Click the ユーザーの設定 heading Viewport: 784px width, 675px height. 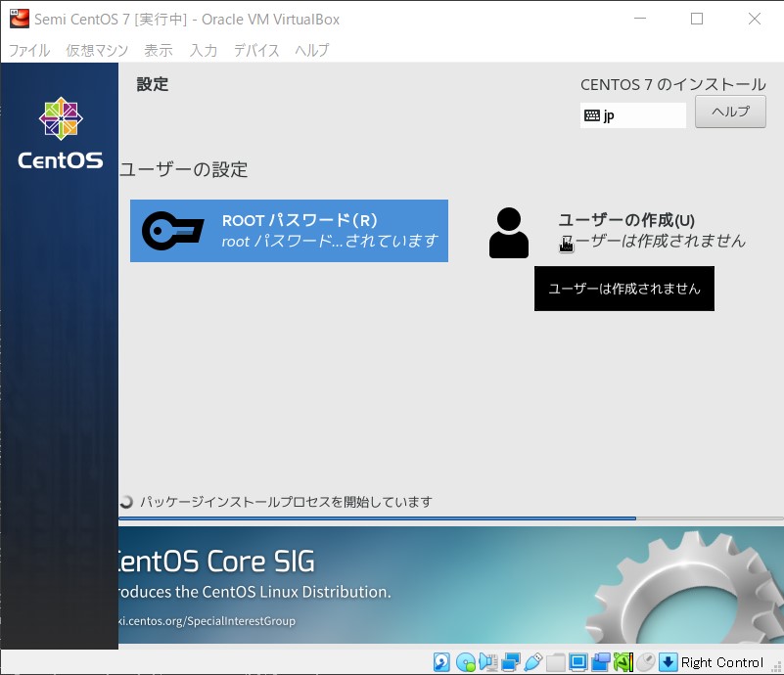click(183, 169)
